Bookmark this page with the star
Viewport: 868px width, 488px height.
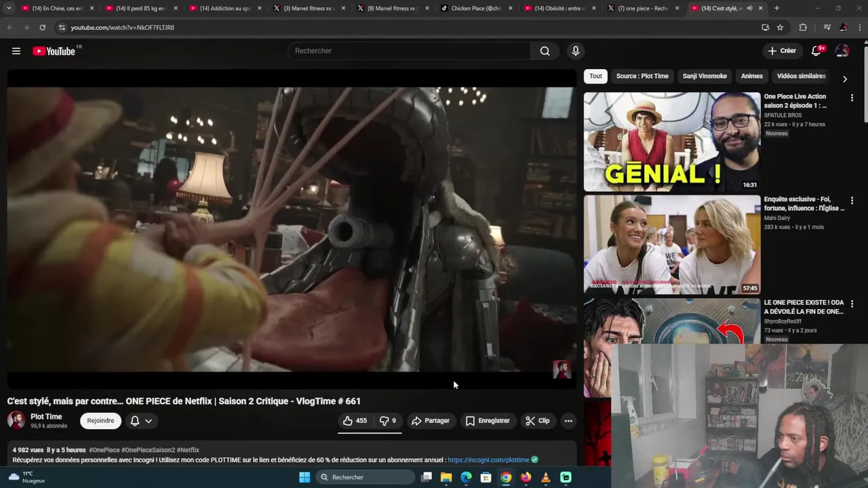tap(781, 27)
